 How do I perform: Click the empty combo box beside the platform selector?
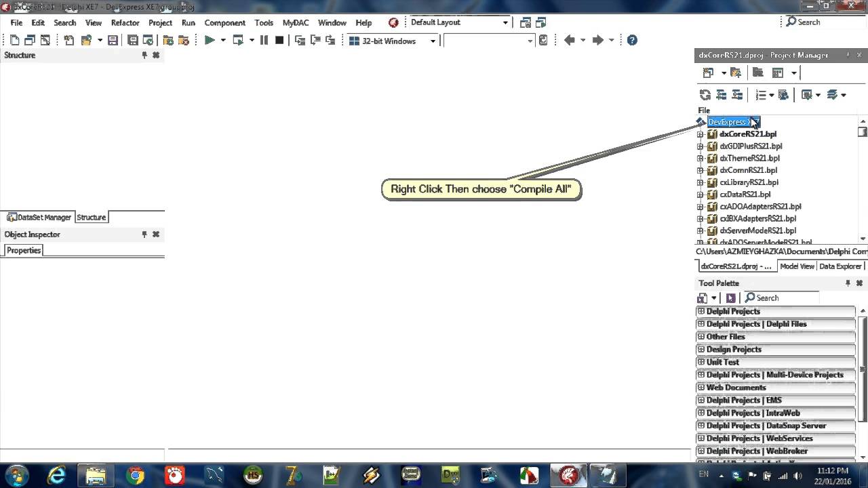489,41
